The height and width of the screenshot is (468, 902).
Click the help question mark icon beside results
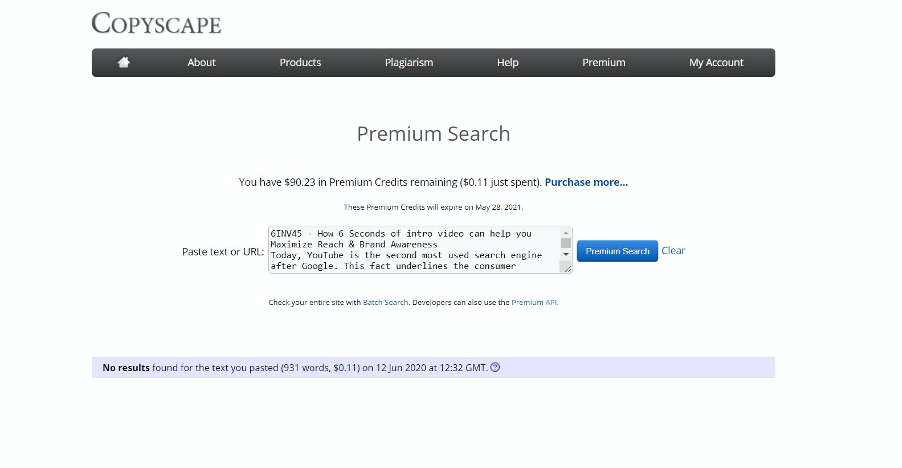pyautogui.click(x=495, y=367)
